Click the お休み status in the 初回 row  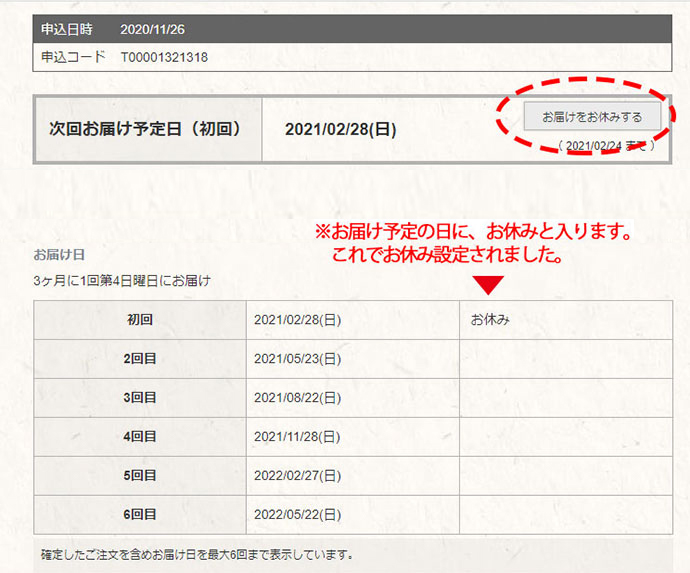pos(490,320)
